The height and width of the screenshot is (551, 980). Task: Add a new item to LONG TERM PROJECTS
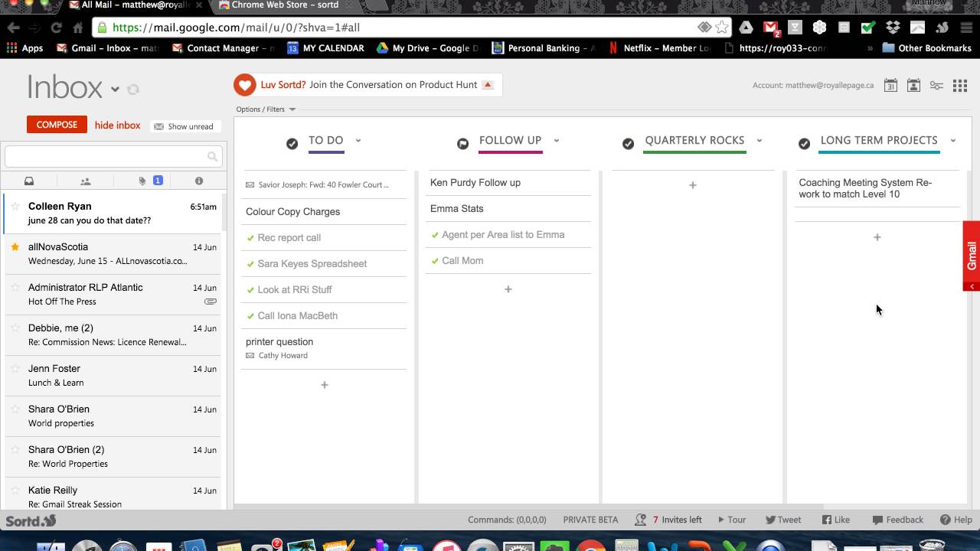877,237
